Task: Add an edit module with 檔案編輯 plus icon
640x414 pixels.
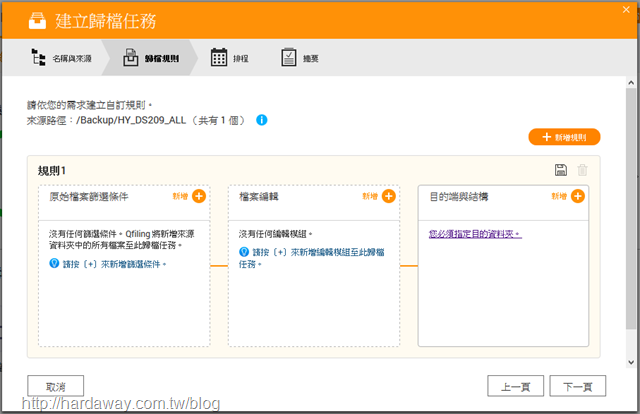Action: [389, 196]
